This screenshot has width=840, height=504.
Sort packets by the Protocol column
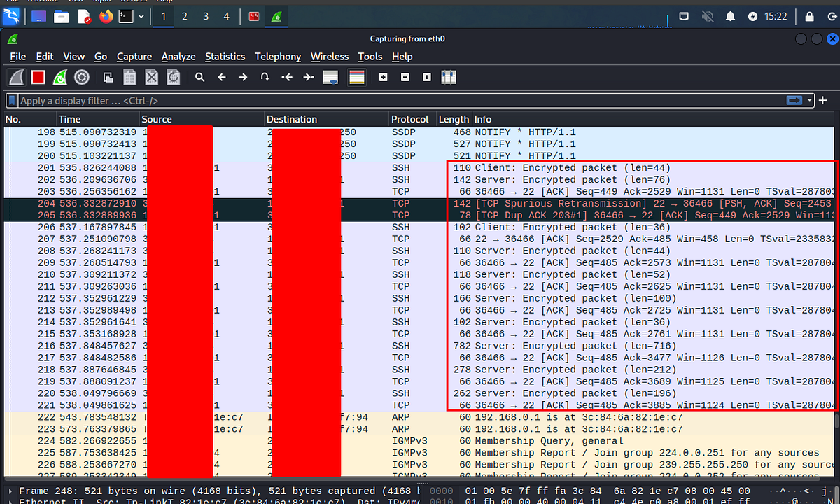coord(412,119)
